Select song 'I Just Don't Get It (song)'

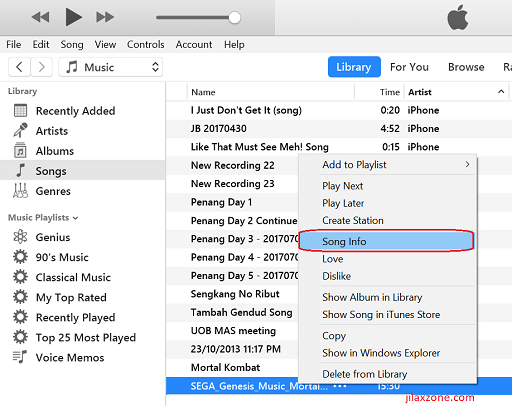tap(246, 110)
